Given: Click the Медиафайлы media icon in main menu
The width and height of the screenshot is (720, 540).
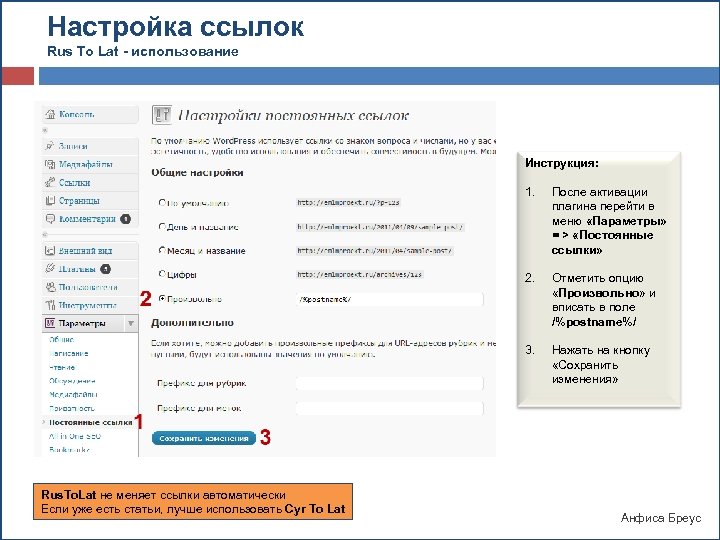Looking at the screenshot, I should [x=50, y=164].
